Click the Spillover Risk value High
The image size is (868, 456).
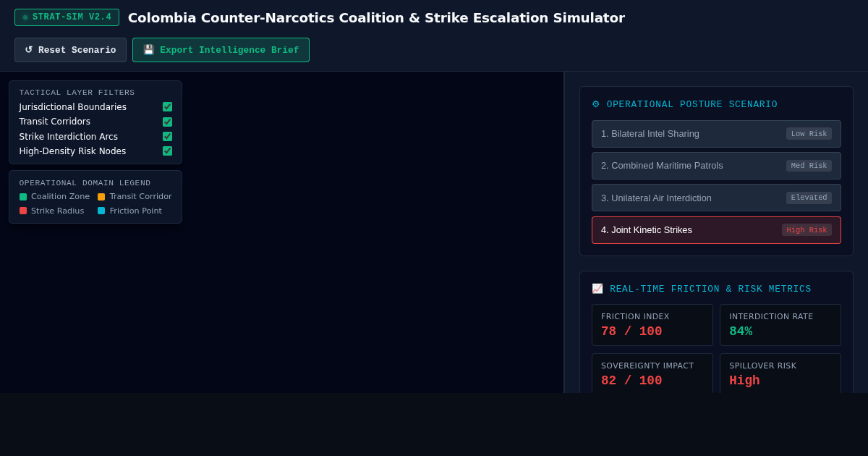[744, 381]
